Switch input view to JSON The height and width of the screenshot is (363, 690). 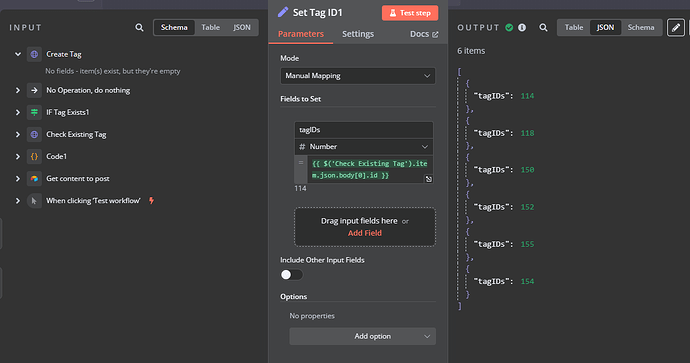click(242, 27)
